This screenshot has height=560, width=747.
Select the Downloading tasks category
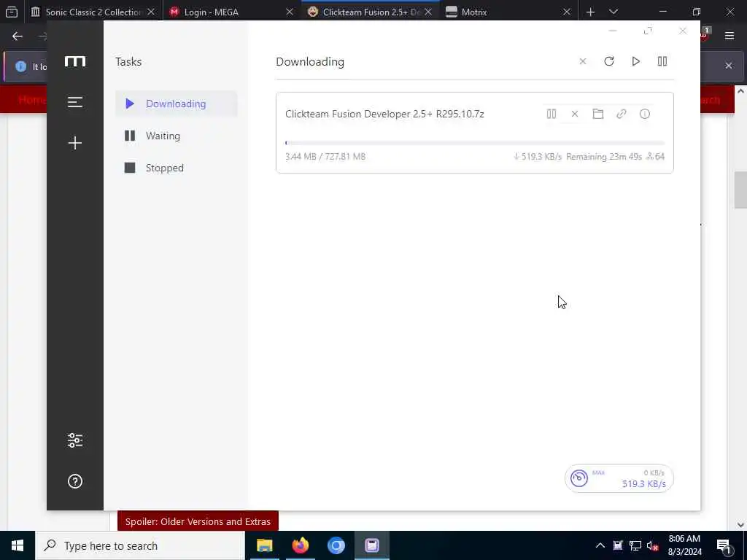(x=177, y=104)
